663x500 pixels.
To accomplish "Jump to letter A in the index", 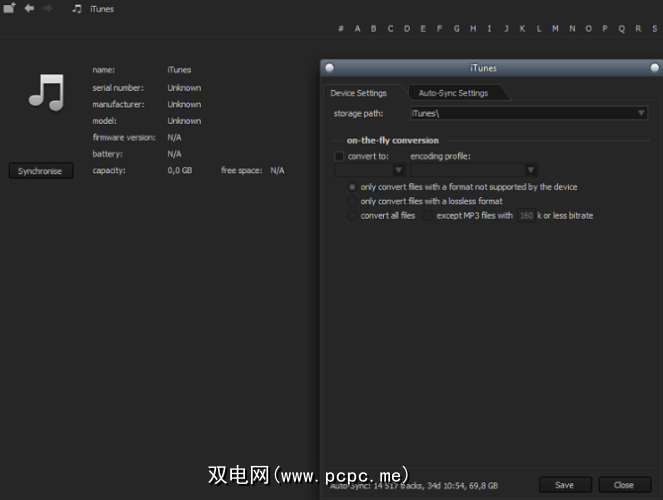I will pos(357,29).
